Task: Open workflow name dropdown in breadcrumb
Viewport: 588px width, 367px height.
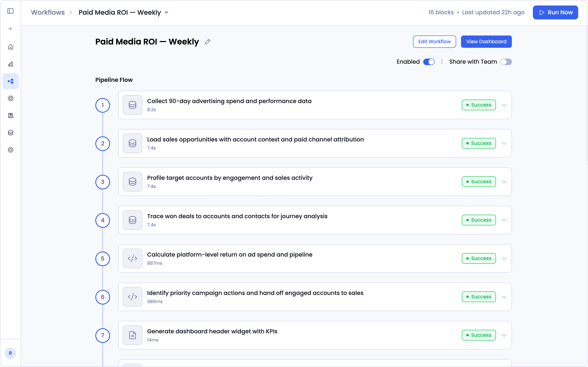Action: pos(166,13)
